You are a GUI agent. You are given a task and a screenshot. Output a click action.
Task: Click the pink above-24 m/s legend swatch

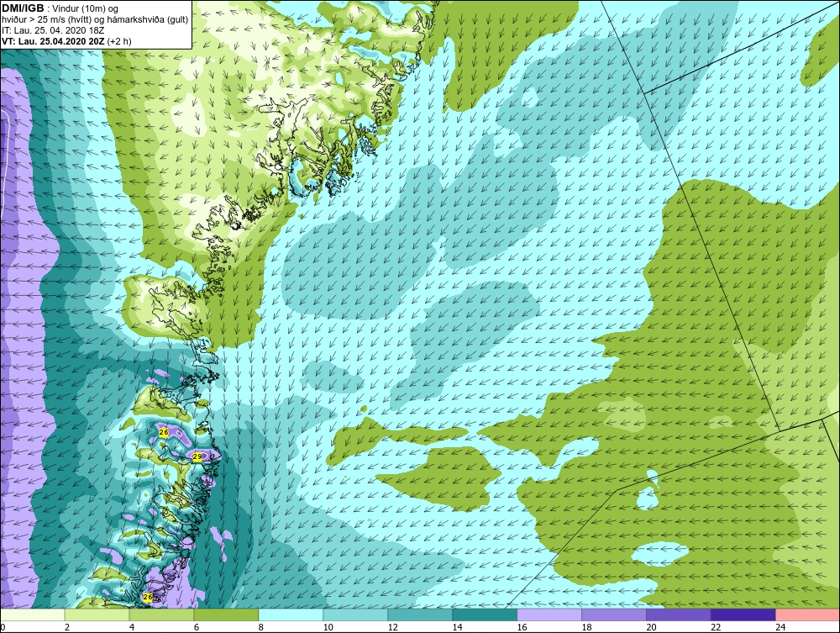tap(808, 615)
